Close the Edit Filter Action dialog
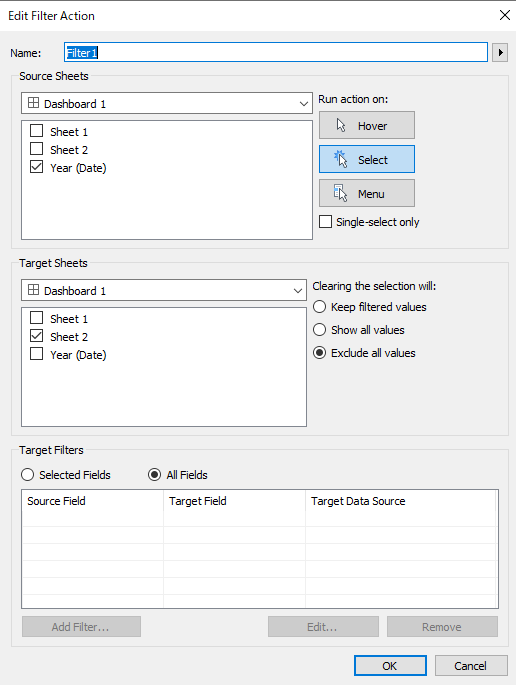The height and width of the screenshot is (685, 516). pos(505,15)
